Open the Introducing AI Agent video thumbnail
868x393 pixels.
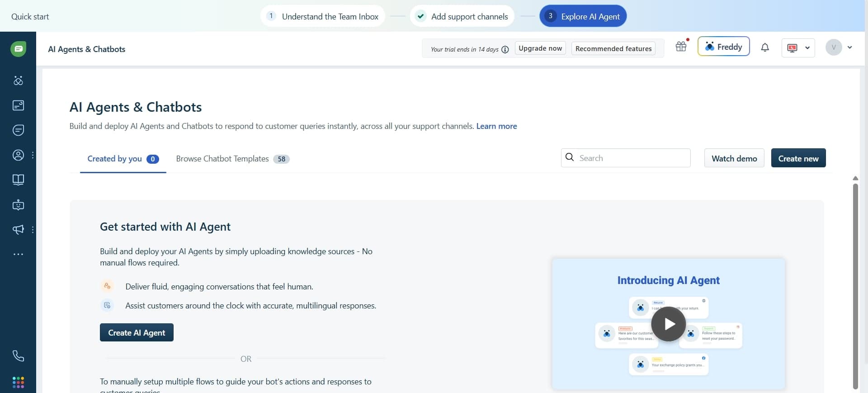coord(669,324)
